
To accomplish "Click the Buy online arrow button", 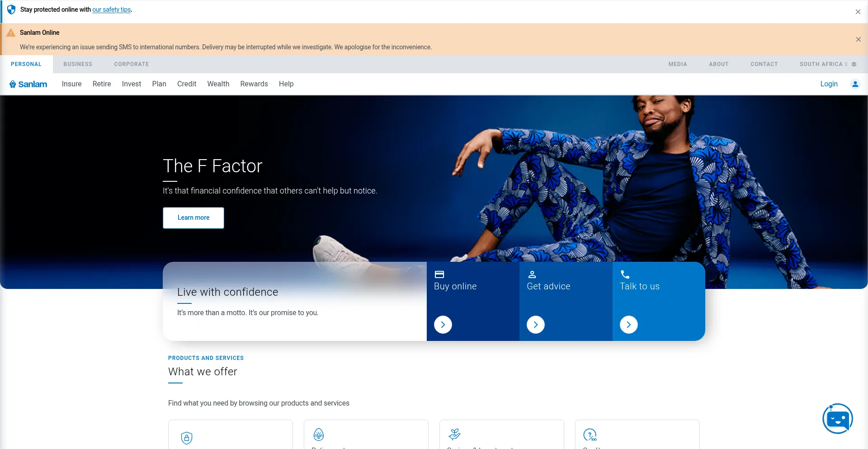I will coord(443,325).
